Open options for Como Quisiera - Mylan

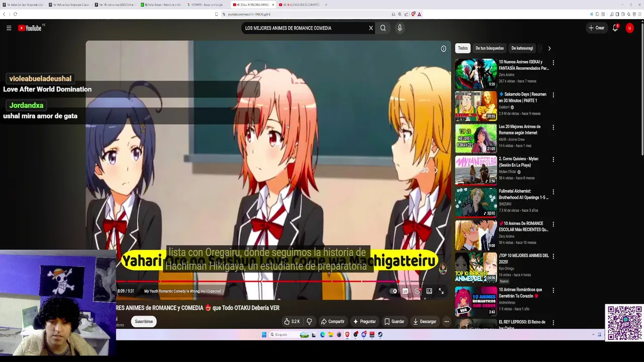(553, 159)
